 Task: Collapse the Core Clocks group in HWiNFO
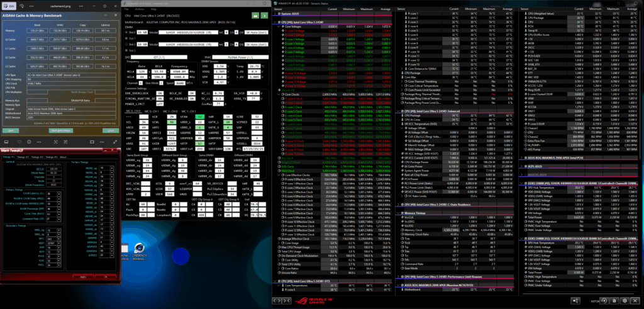(x=279, y=94)
